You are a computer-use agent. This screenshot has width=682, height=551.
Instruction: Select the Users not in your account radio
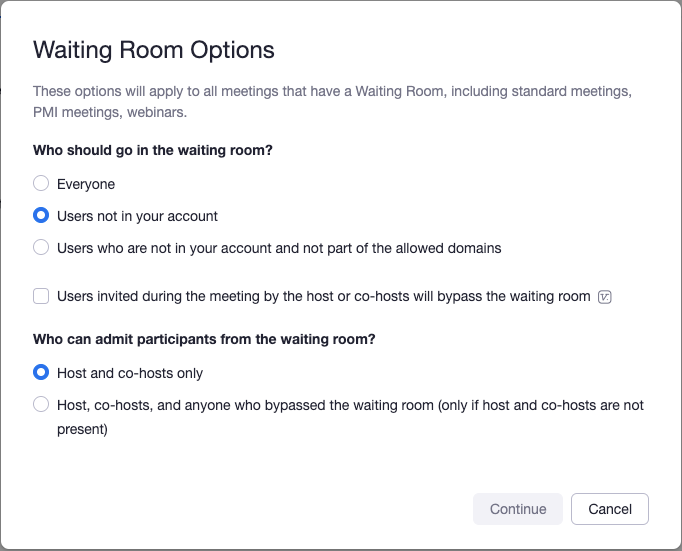point(41,215)
